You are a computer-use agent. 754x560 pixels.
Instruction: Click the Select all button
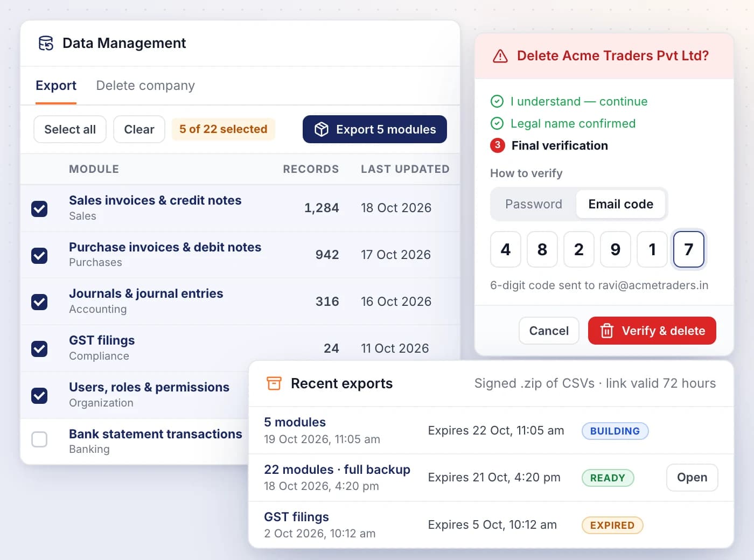click(x=70, y=129)
